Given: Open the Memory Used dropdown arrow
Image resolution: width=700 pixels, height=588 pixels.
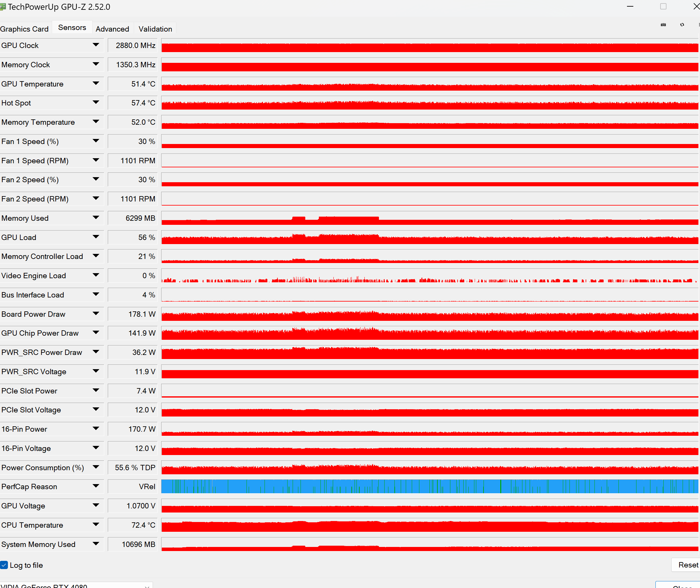Looking at the screenshot, I should (x=96, y=218).
